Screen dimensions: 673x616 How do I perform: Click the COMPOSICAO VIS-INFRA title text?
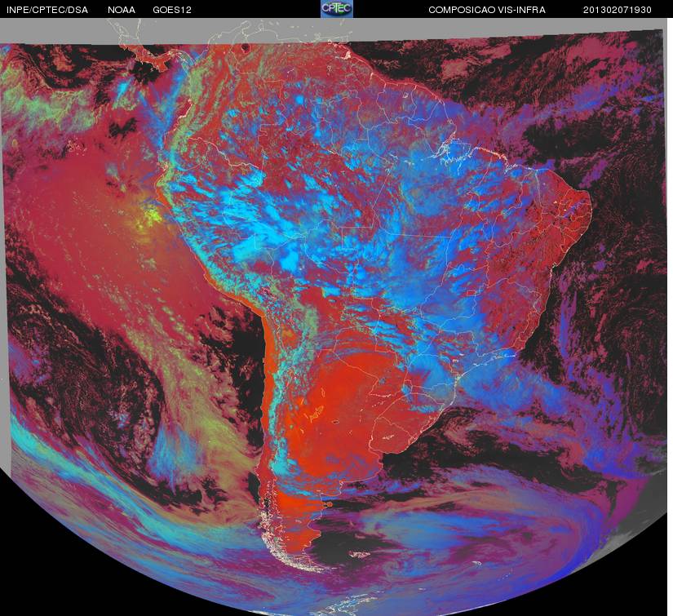487,10
